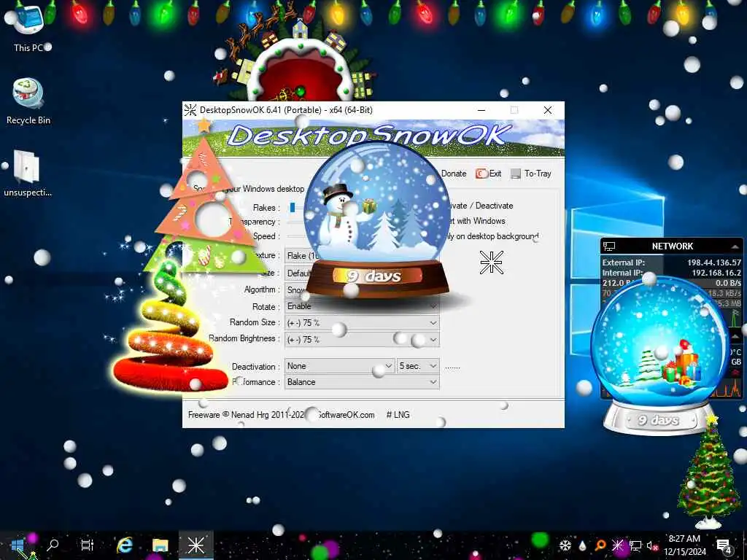
Task: Open taskbar search magnifier
Action: pos(53,545)
